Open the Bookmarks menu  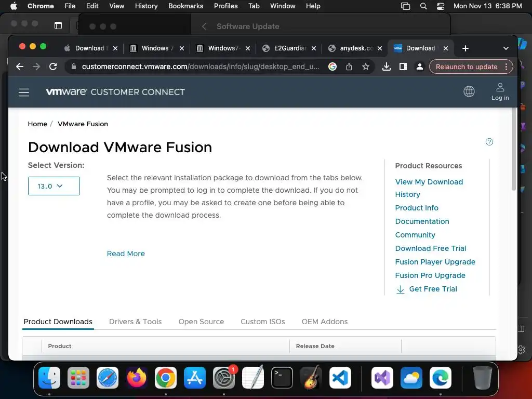click(x=185, y=6)
